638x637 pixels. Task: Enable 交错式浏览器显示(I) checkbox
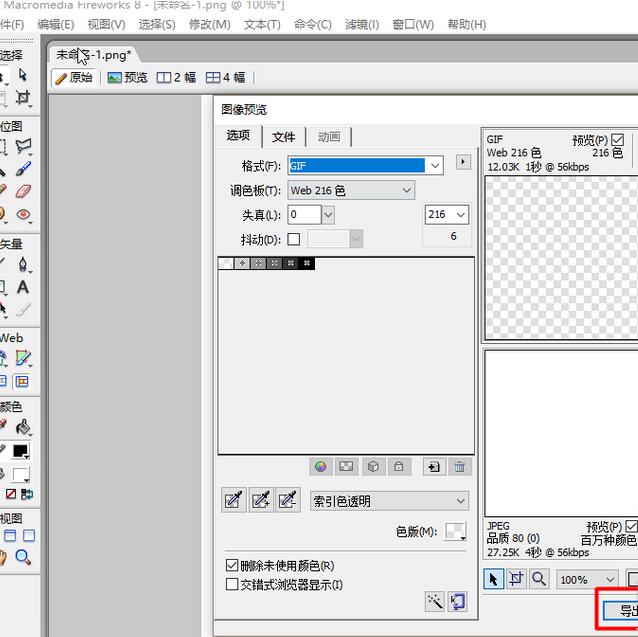click(232, 585)
